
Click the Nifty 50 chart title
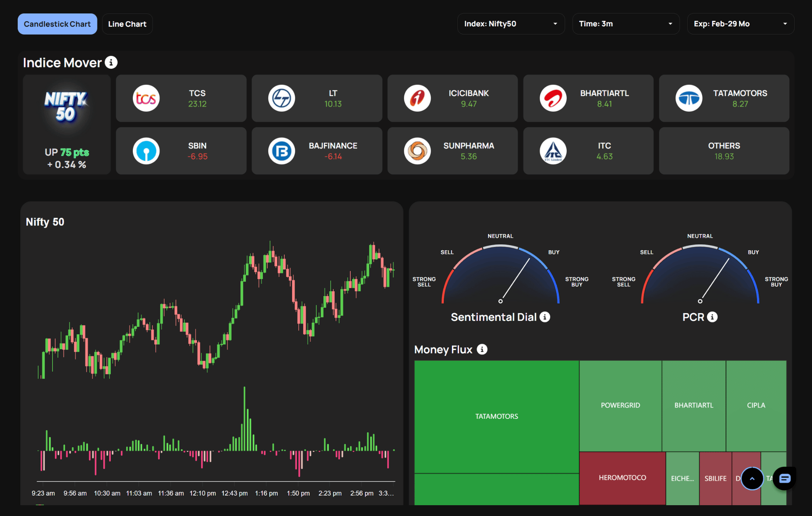(x=45, y=222)
